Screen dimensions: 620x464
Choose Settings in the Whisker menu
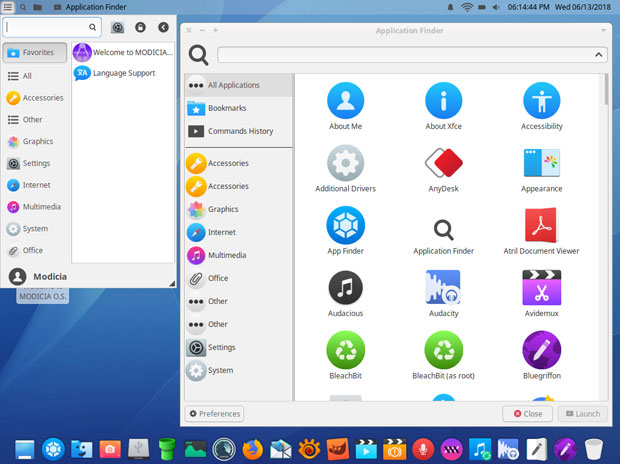click(35, 163)
